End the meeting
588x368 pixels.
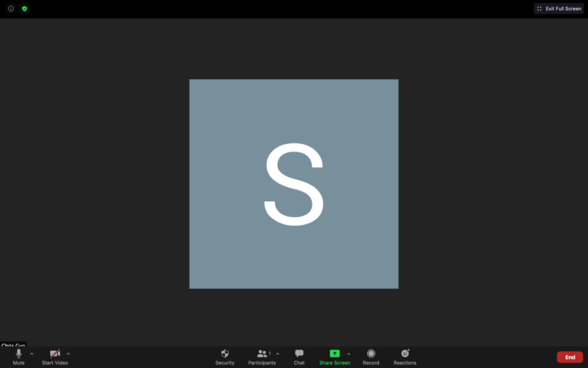coord(569,357)
